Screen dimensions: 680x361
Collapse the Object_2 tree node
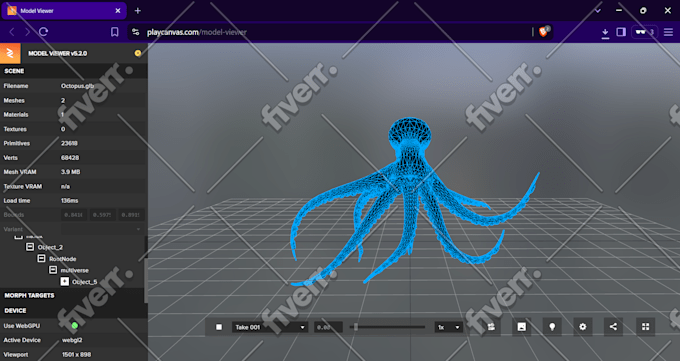pyautogui.click(x=30, y=247)
